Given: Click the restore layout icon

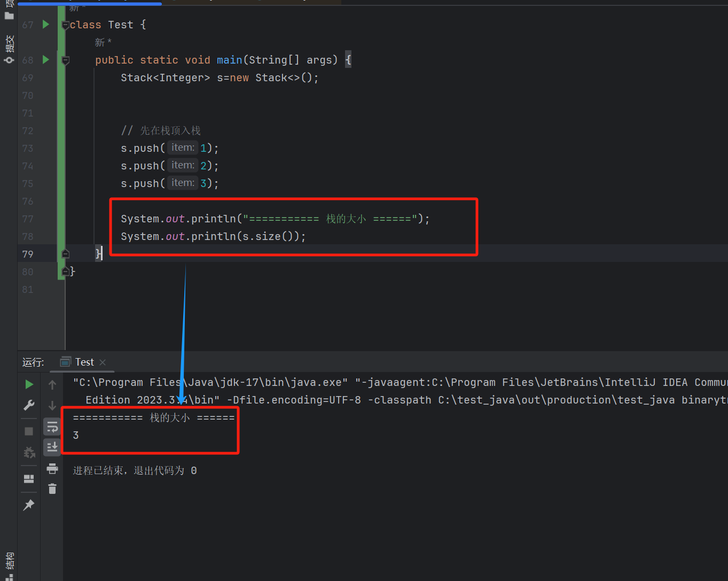Looking at the screenshot, I should (29, 479).
